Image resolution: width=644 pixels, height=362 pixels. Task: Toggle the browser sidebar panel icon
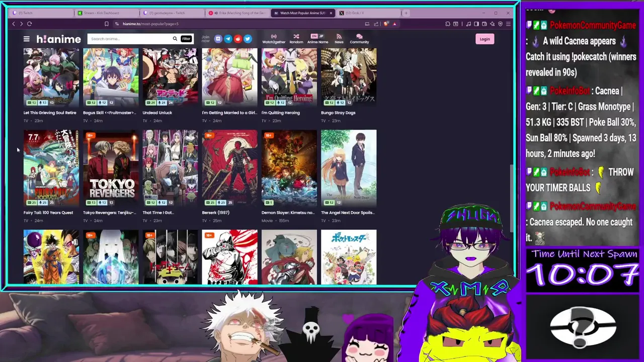(x=476, y=24)
